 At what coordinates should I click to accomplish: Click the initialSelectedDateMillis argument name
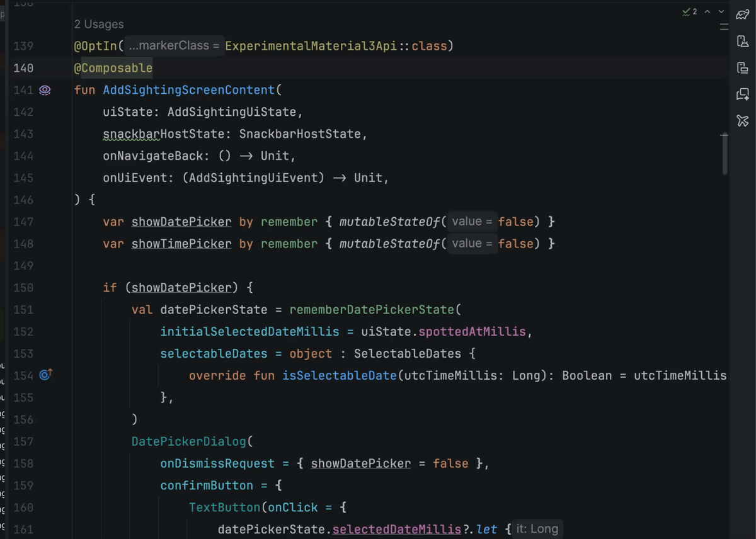tap(249, 332)
